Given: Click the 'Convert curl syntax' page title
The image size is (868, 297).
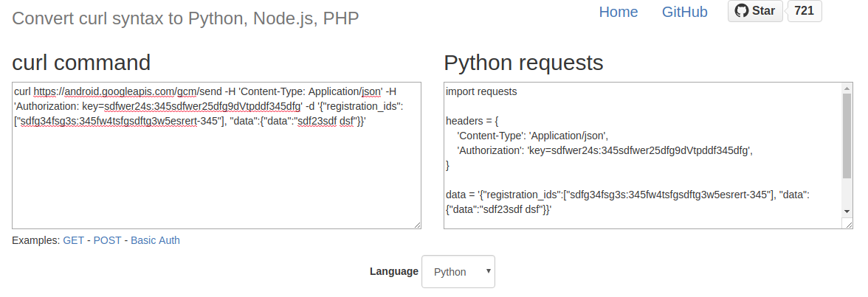Looking at the screenshot, I should [185, 18].
